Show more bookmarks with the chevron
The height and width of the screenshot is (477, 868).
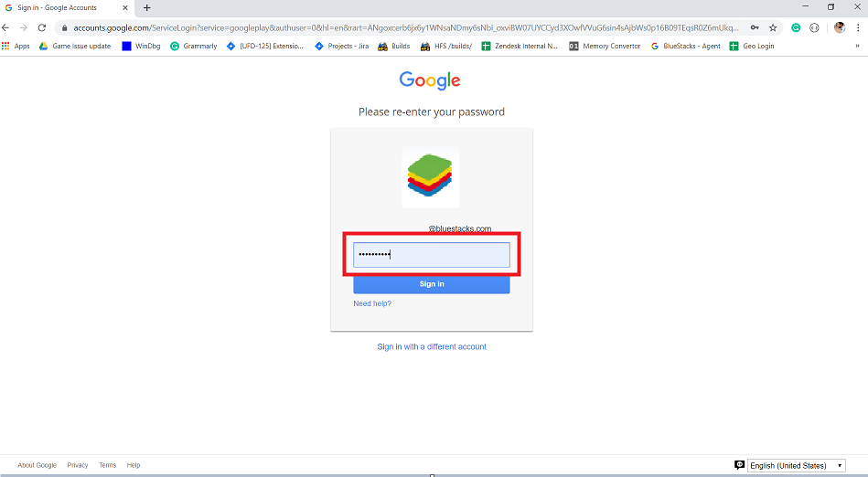point(858,46)
